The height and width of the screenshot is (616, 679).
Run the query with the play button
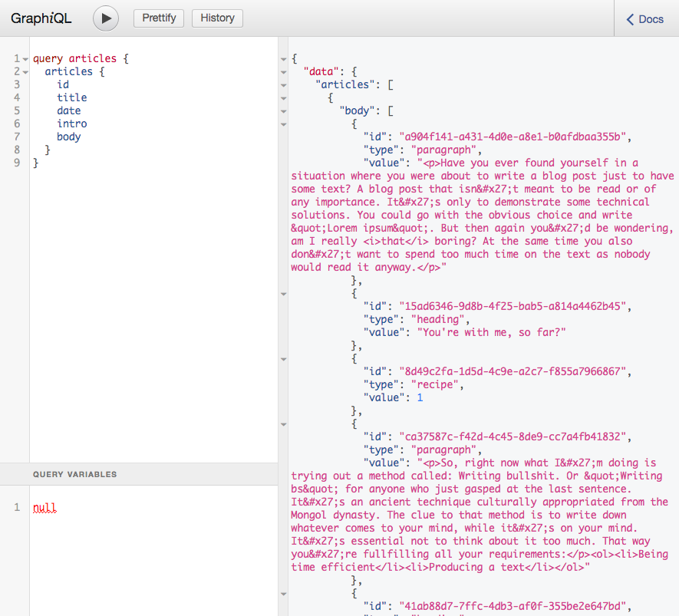(x=106, y=18)
